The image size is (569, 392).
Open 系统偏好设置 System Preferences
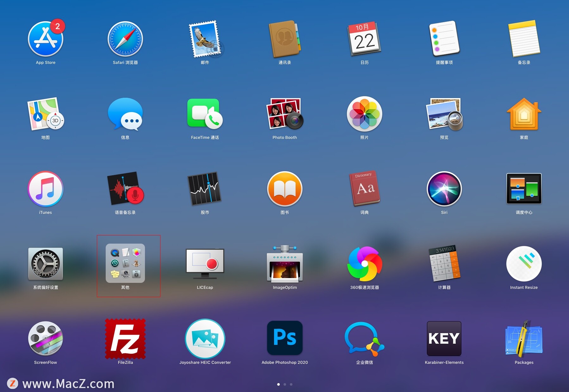[46, 264]
